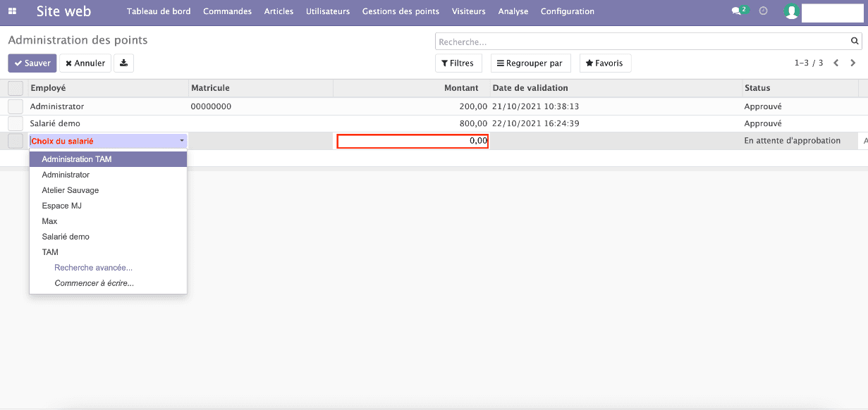868x410 pixels.
Task: Open the Filtres menu
Action: [x=458, y=63]
